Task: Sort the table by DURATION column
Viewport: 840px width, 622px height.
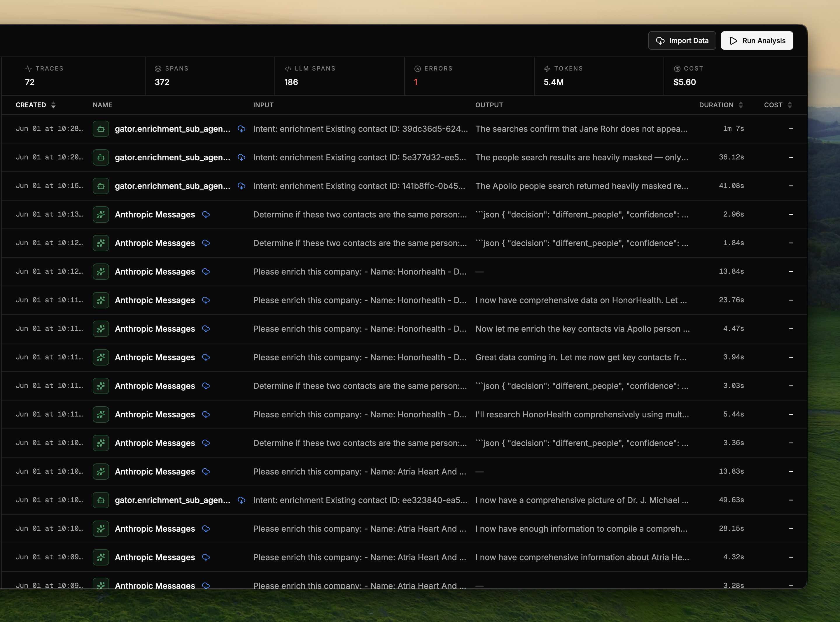Action: coord(721,105)
